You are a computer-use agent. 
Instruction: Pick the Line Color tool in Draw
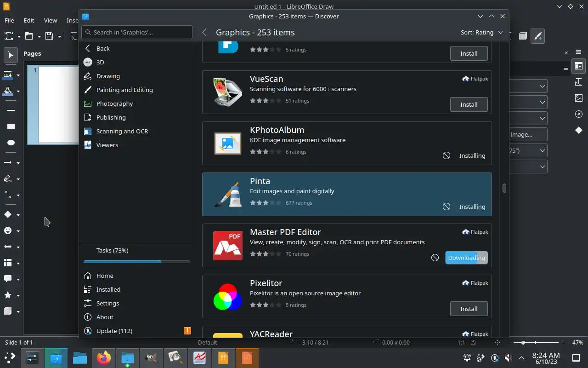[8, 75]
